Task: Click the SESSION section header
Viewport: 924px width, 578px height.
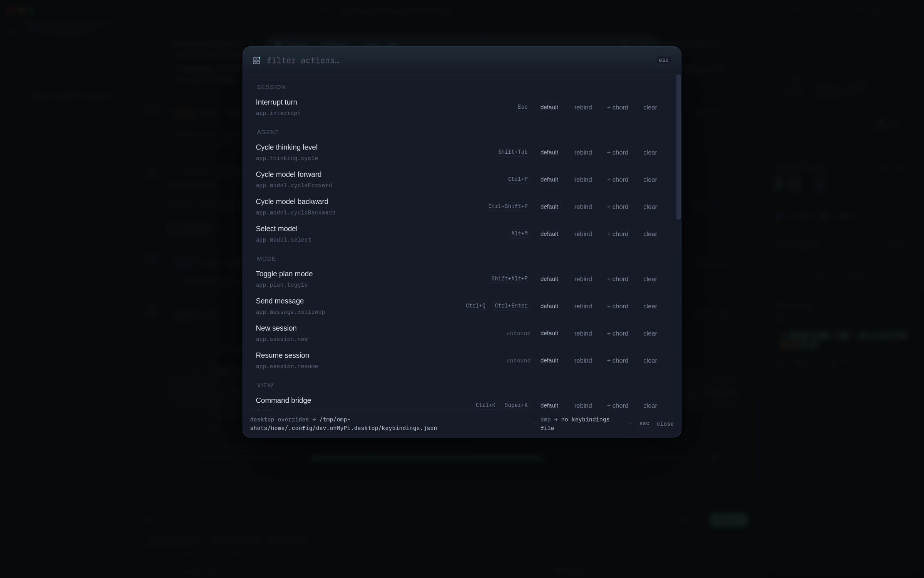Action: pyautogui.click(x=271, y=87)
